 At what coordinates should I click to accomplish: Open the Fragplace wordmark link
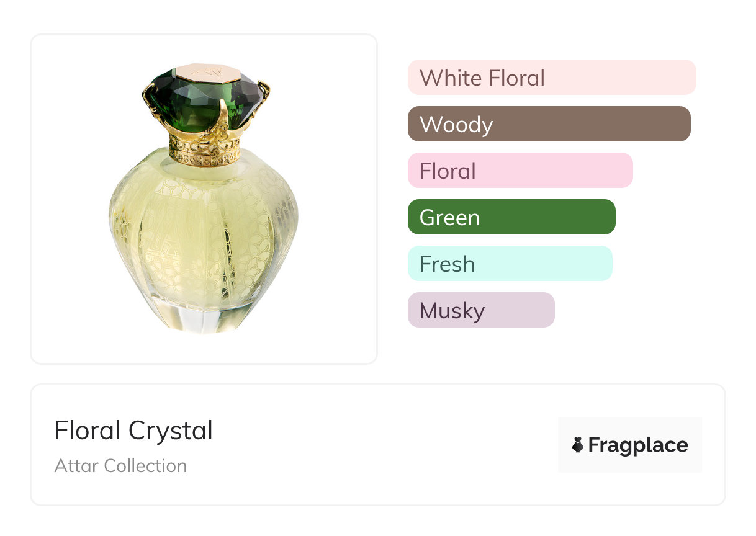click(638, 445)
